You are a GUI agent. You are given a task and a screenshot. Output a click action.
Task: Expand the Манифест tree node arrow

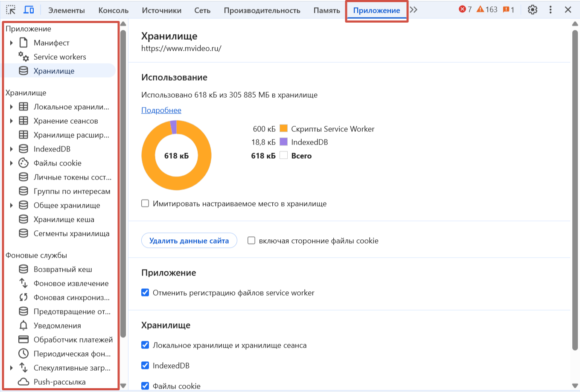click(x=12, y=43)
